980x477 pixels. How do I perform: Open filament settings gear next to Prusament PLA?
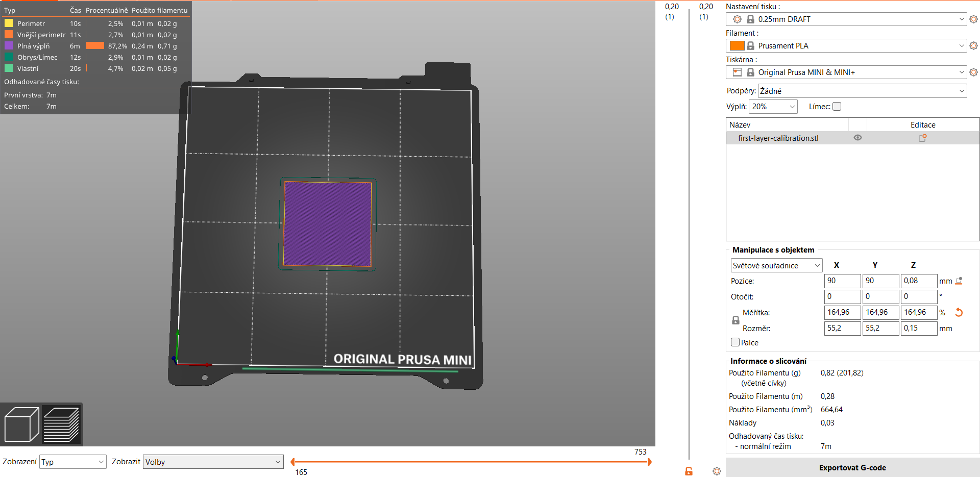click(x=973, y=45)
